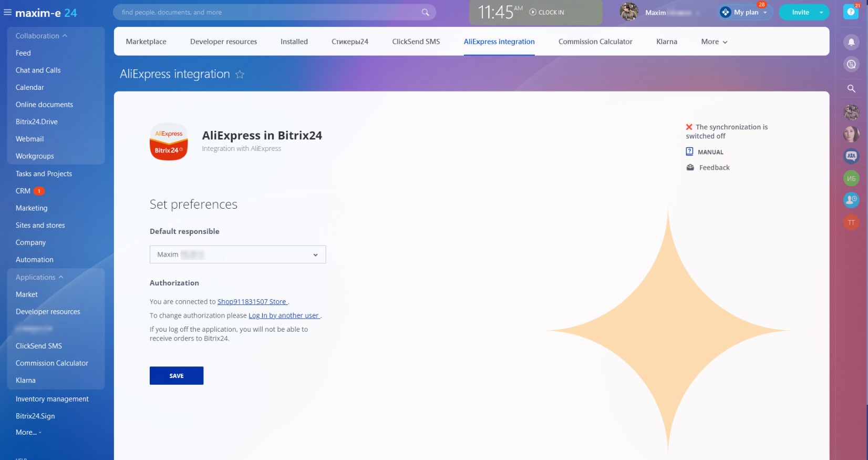Open the hamburger menu icon
Image resolution: width=868 pixels, height=460 pixels.
[7, 12]
